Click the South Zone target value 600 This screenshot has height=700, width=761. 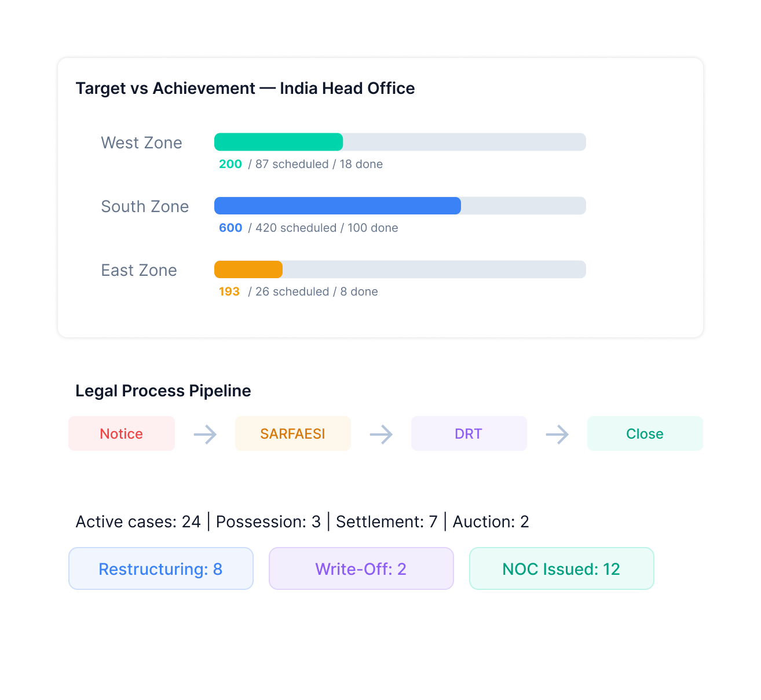[231, 228]
